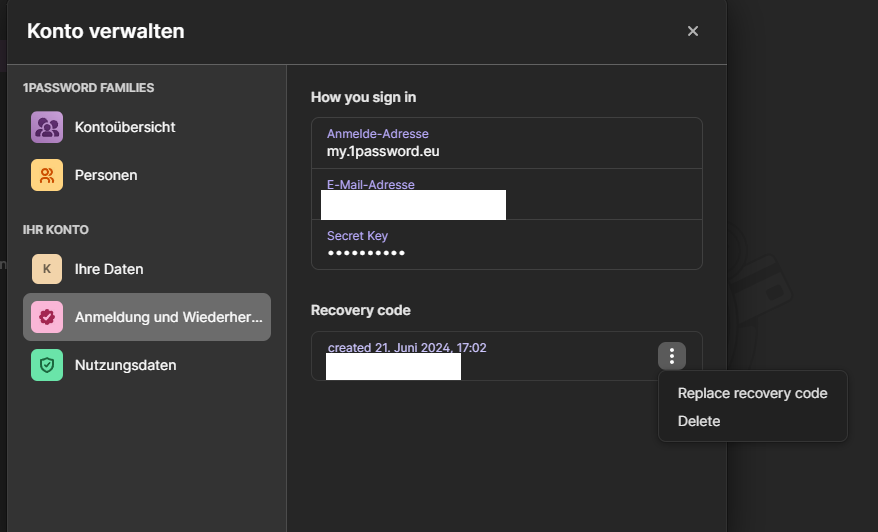Go to Personen in the sidebar
878x532 pixels.
(x=106, y=175)
